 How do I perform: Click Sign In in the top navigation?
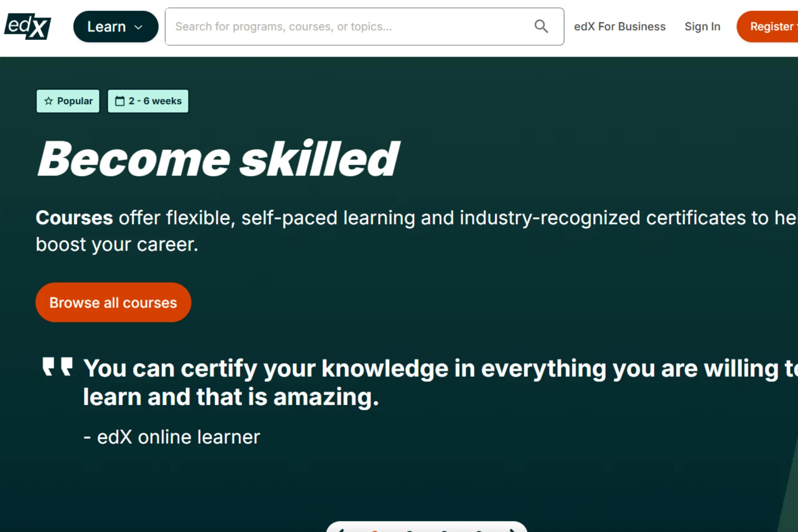click(702, 26)
